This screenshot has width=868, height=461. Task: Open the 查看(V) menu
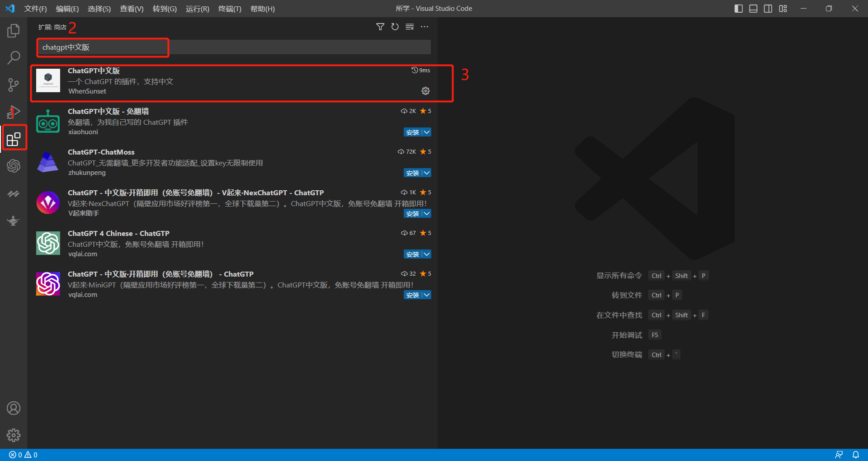[132, 9]
